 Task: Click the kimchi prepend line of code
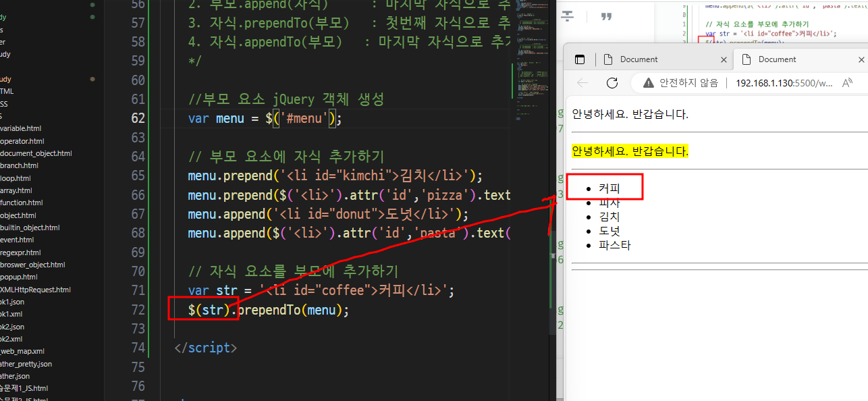tap(335, 176)
